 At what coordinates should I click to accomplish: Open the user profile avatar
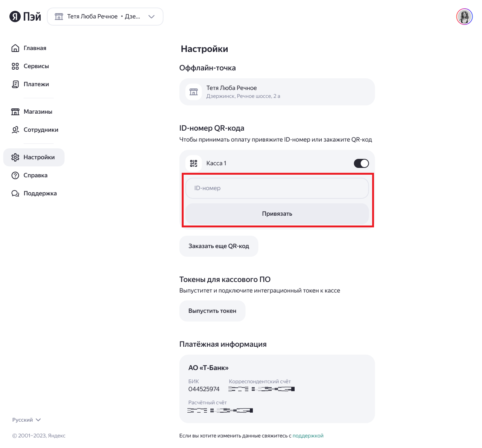point(464,17)
